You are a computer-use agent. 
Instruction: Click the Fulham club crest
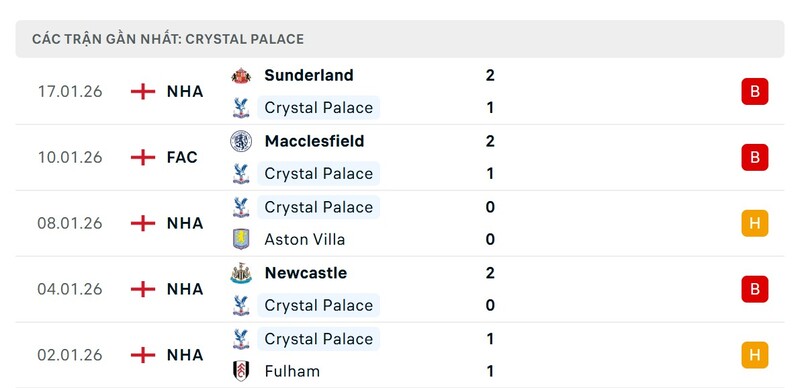coord(241,371)
